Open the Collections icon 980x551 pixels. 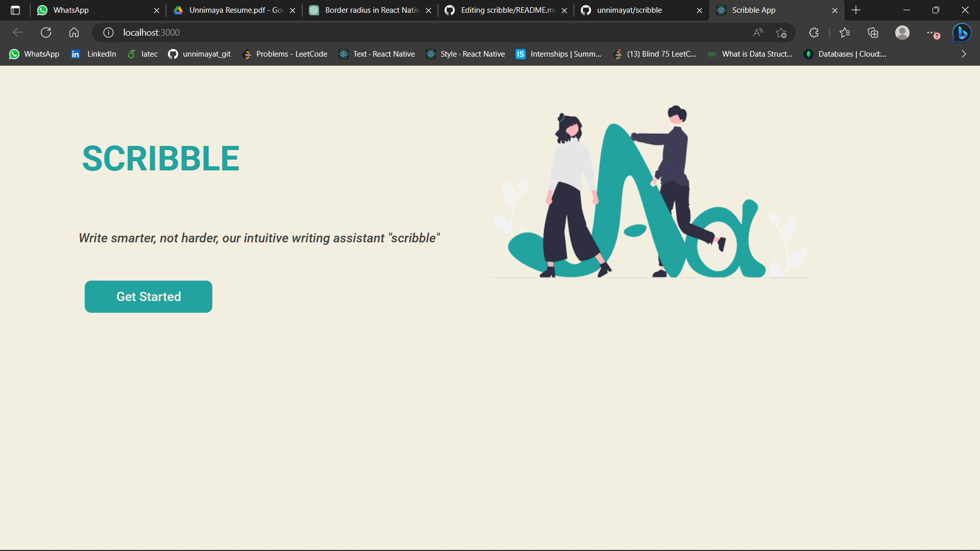coord(873,32)
